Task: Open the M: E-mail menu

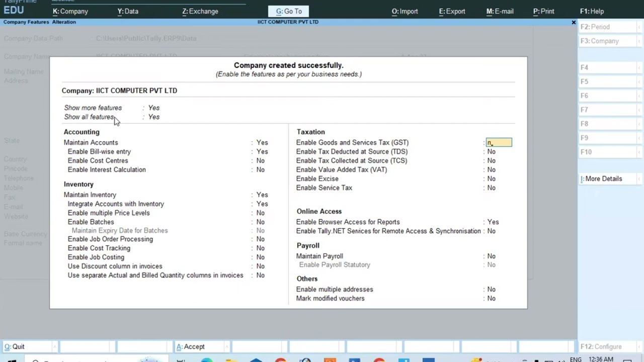Action: point(500,11)
